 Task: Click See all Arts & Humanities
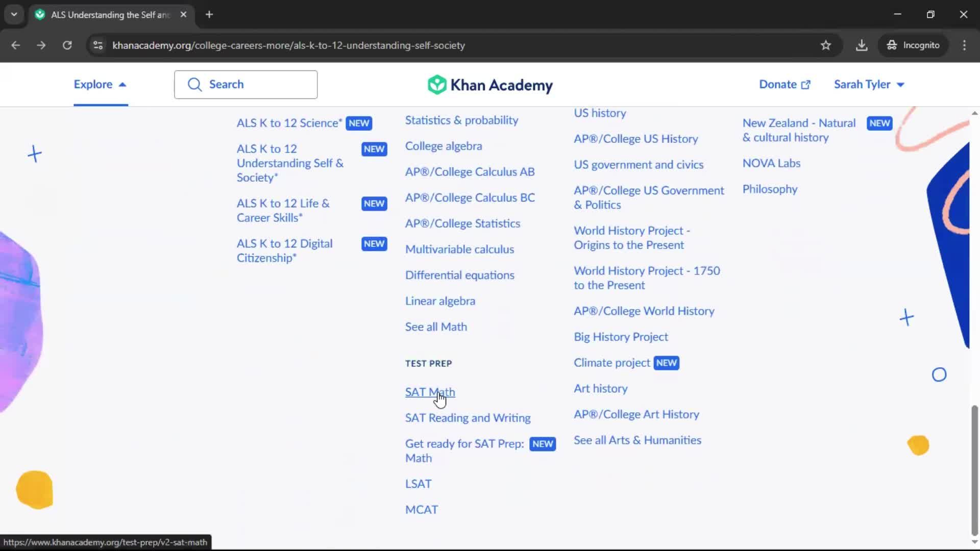[x=638, y=440]
